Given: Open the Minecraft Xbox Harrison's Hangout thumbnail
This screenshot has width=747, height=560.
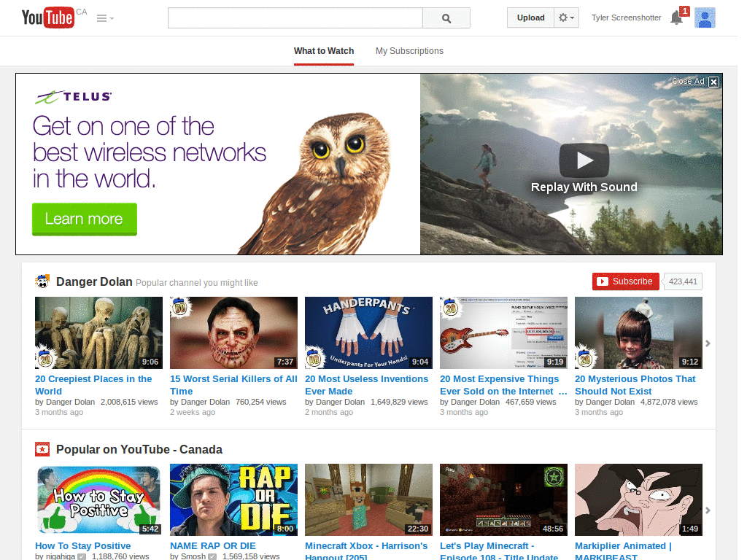Looking at the screenshot, I should (x=368, y=500).
